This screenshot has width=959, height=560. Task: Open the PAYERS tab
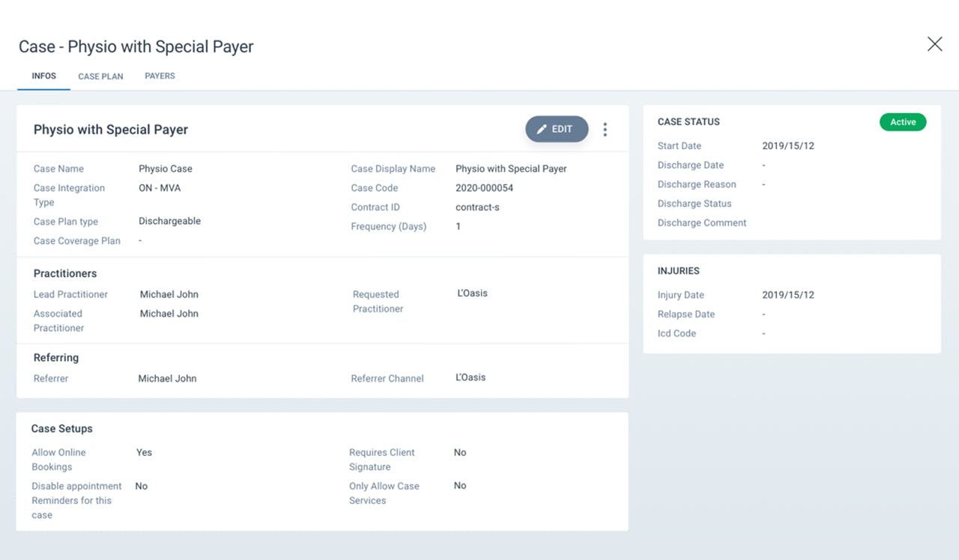160,76
